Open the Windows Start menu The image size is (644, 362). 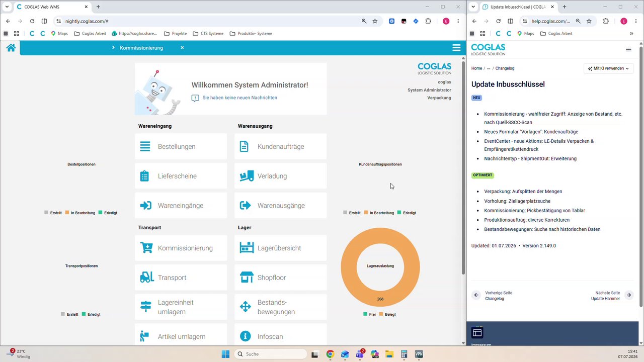(225, 354)
